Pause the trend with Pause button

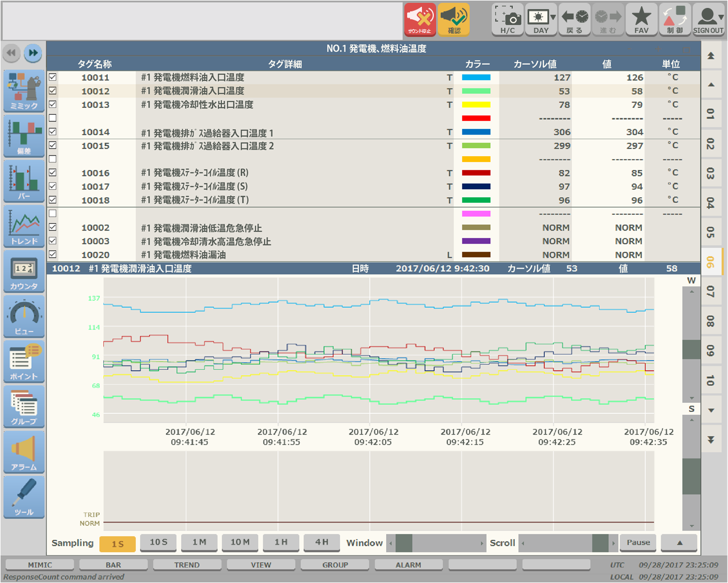638,543
